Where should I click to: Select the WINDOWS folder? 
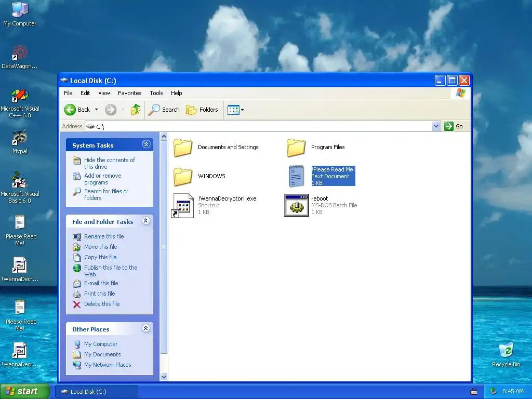click(199, 176)
